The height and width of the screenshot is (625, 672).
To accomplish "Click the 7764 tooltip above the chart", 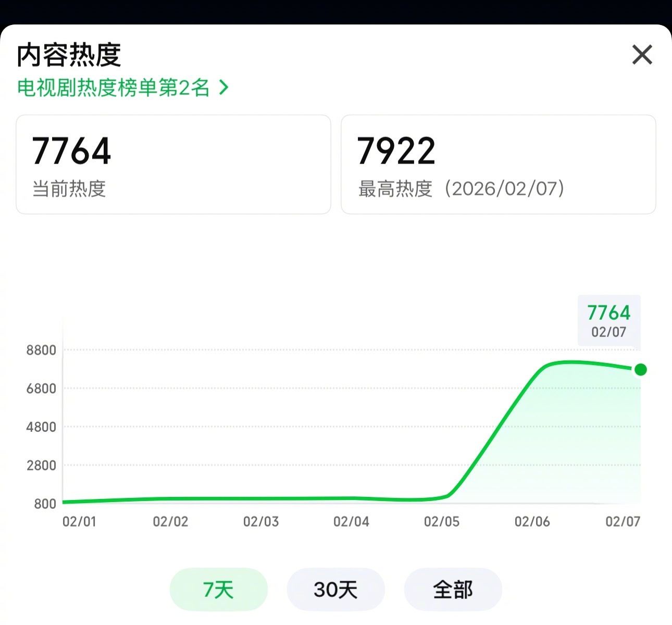I will click(x=608, y=312).
